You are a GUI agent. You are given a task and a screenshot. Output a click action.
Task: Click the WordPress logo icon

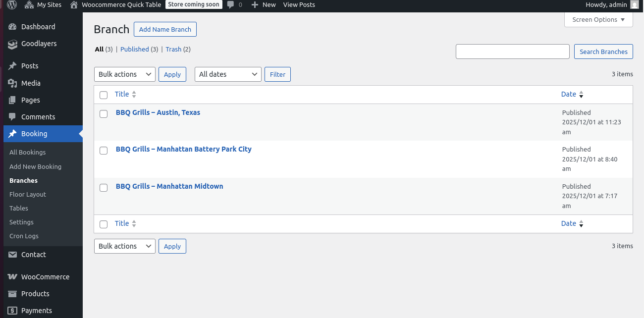tap(12, 5)
